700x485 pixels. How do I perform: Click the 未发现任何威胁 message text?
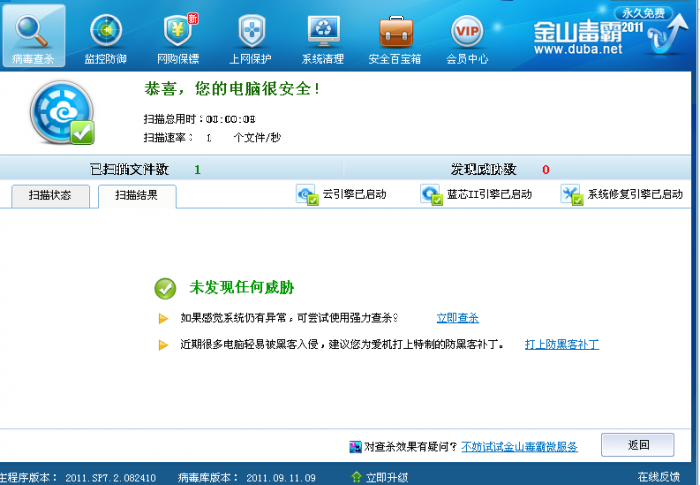point(242,287)
